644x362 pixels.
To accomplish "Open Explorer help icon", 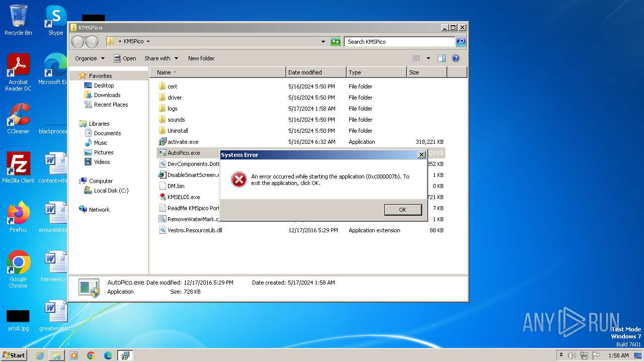I will click(456, 58).
